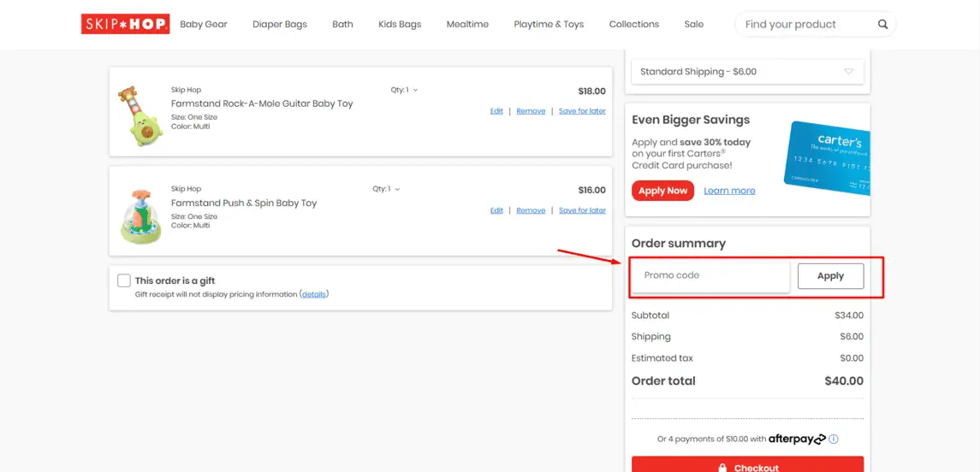The height and width of the screenshot is (472, 980).
Task: Open Farmstand Rock-A-Mole Guitar Baby Toy title
Action: [x=262, y=103]
